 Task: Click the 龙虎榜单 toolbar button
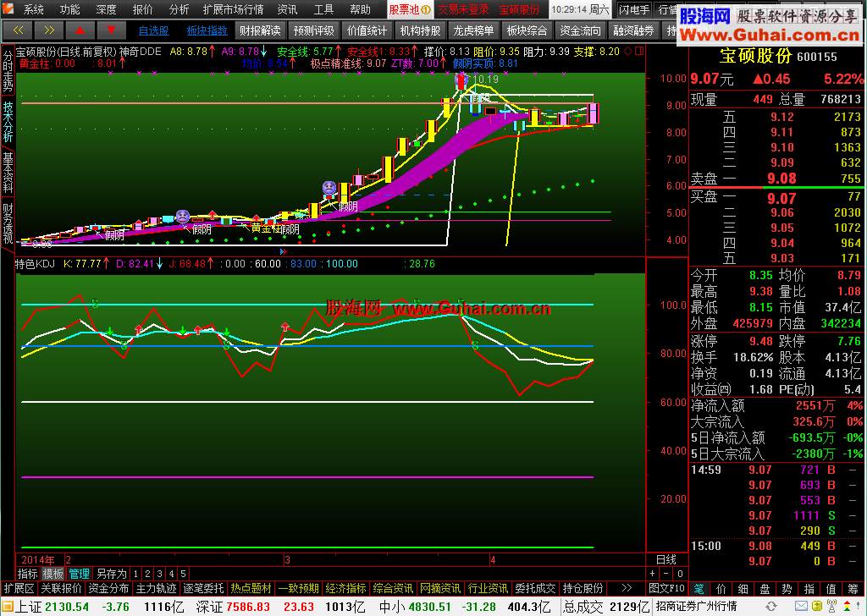(473, 30)
